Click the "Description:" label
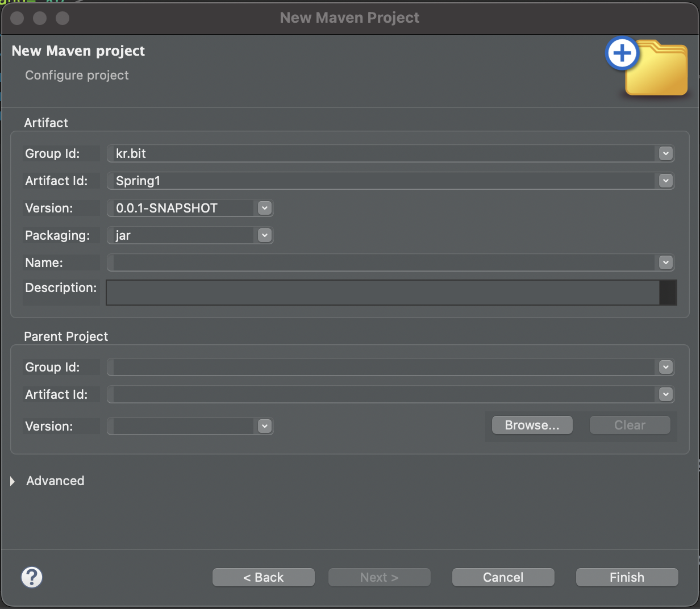 click(61, 287)
